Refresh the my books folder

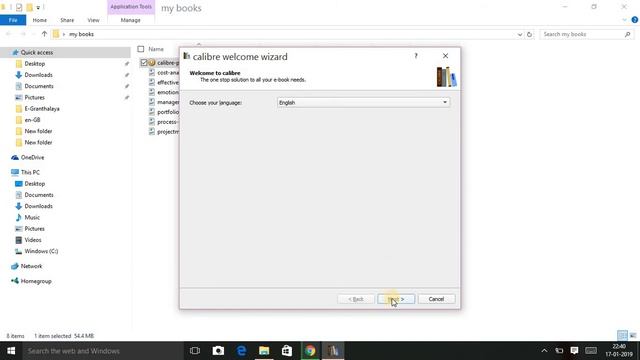pyautogui.click(x=529, y=34)
